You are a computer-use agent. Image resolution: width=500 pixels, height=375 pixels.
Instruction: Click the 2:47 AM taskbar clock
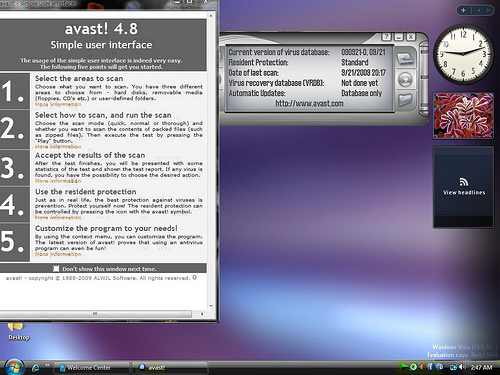tap(481, 367)
